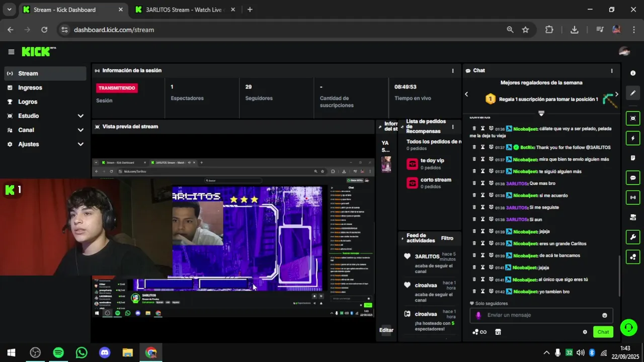Click the Editar button

tap(386, 330)
